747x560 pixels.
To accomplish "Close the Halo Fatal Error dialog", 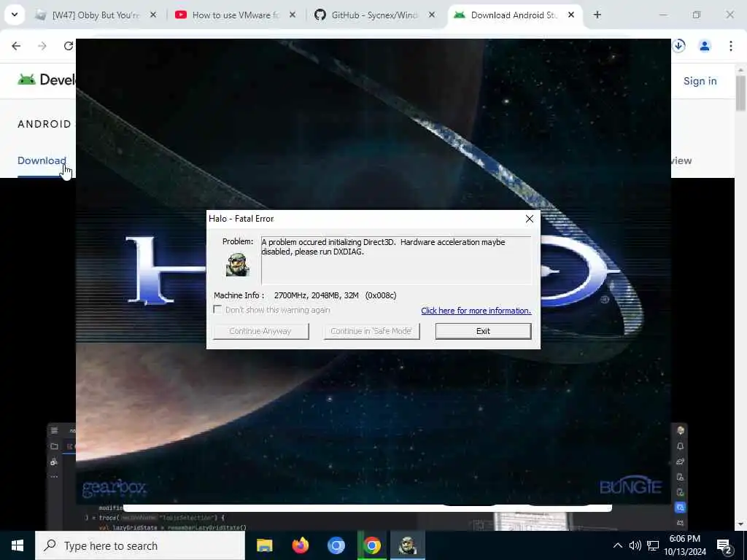I will pos(530,219).
